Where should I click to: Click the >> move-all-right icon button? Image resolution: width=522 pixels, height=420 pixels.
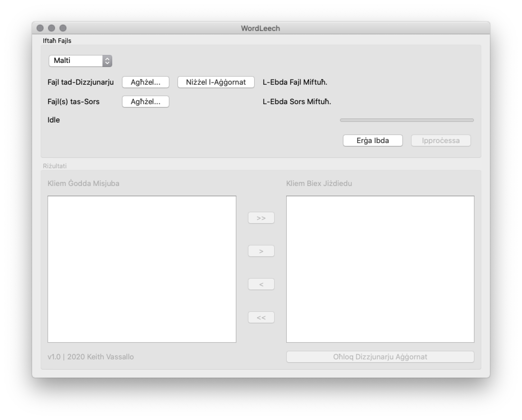(x=261, y=217)
